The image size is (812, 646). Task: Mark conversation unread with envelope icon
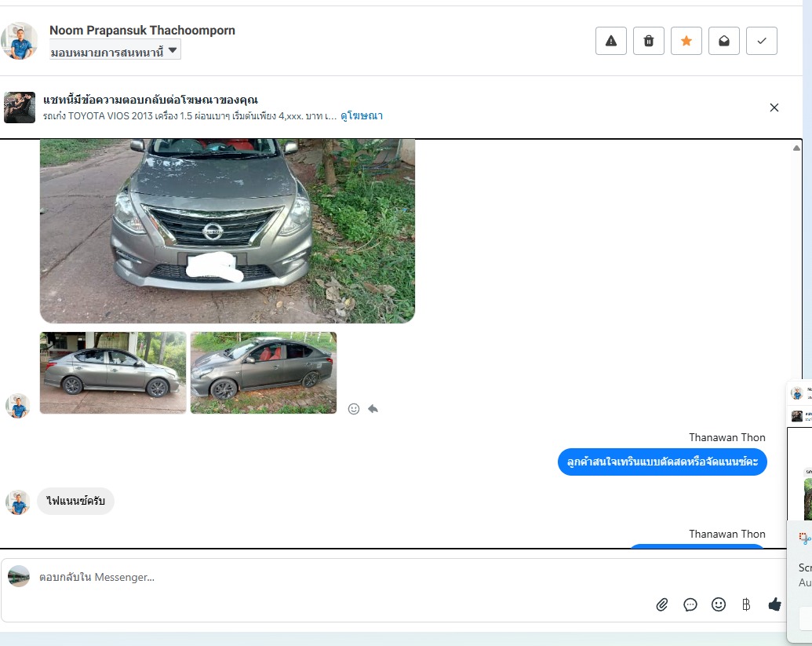point(724,41)
